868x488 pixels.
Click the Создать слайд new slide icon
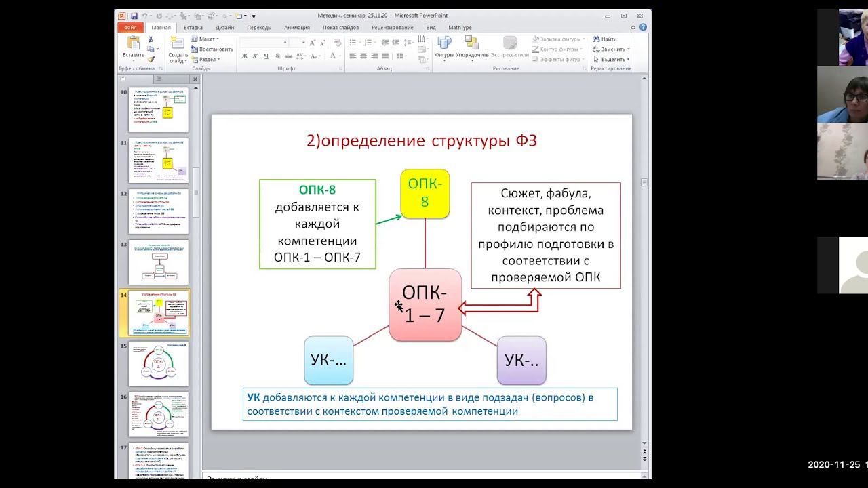pyautogui.click(x=178, y=43)
